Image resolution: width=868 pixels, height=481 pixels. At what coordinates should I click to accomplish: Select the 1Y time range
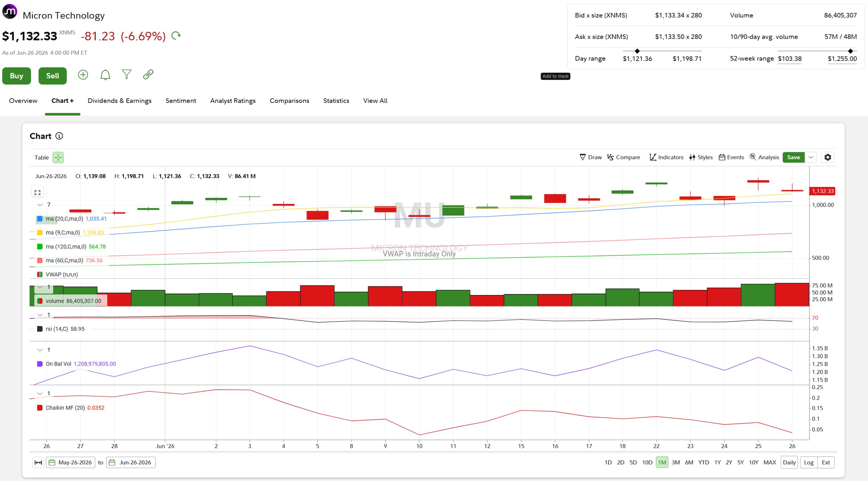pyautogui.click(x=718, y=462)
